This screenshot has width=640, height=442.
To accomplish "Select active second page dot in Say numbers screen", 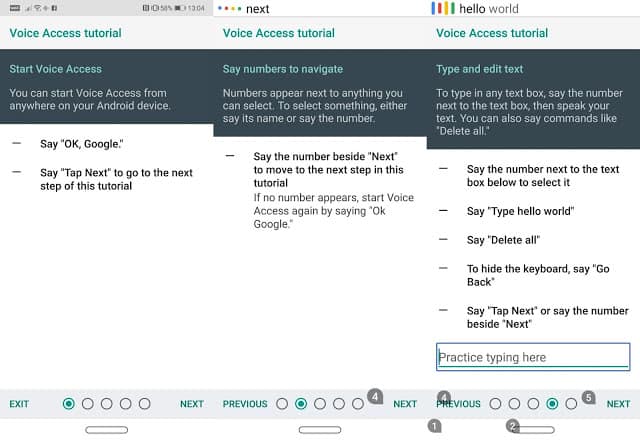I will coord(301,404).
